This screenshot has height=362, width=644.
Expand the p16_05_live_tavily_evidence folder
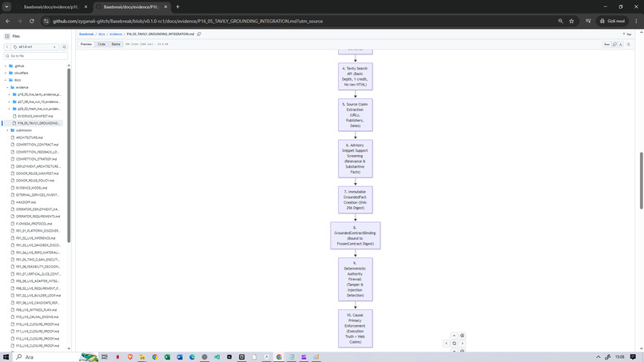[x=9, y=94]
